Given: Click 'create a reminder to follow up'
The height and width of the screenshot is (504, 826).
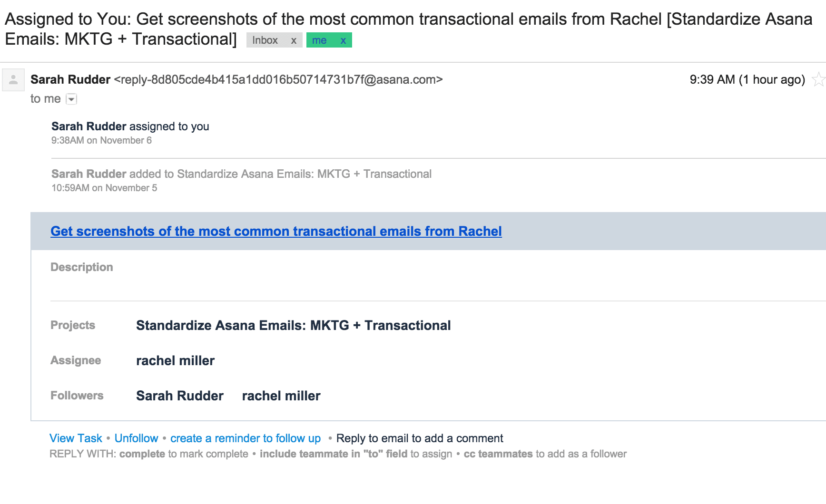Looking at the screenshot, I should [246, 438].
